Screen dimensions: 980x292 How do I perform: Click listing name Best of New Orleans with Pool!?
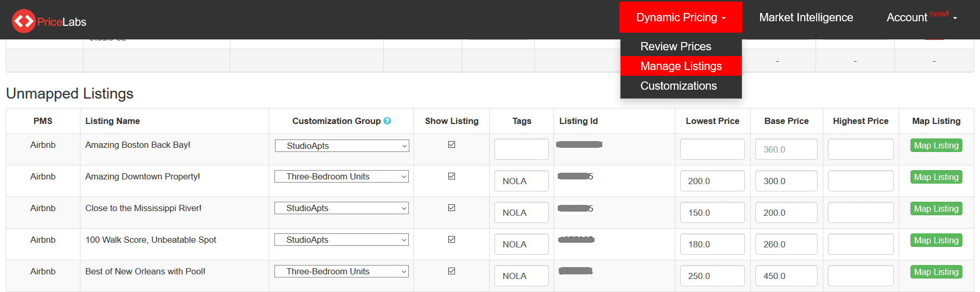coord(145,271)
